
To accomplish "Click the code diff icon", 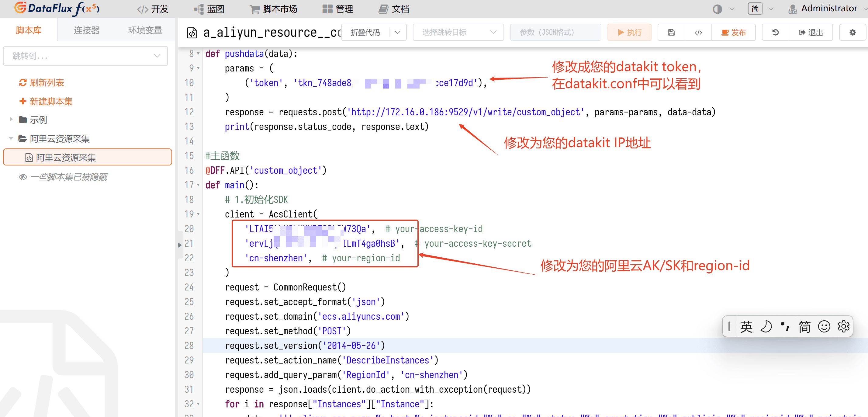I will 698,32.
